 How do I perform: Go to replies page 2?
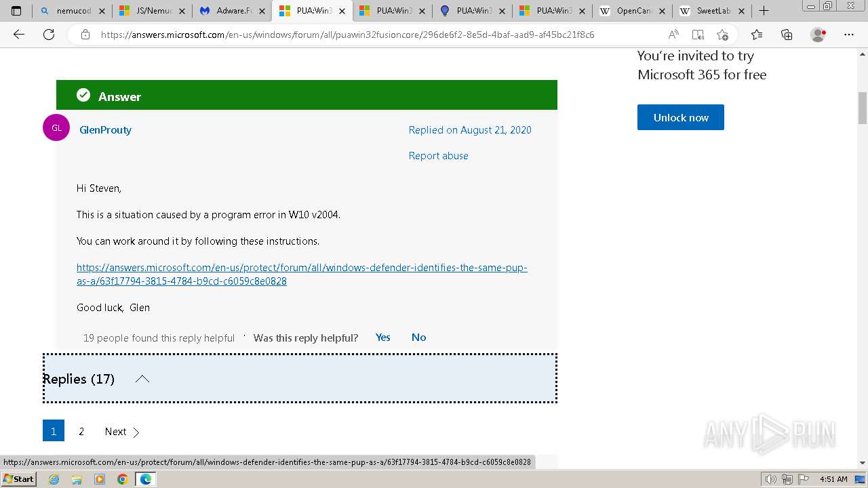click(81, 431)
